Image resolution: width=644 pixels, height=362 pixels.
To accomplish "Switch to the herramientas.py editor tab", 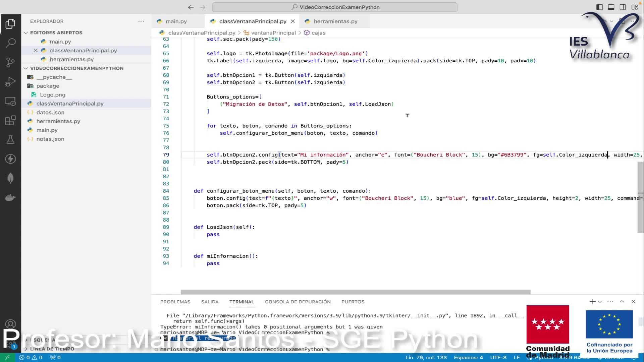I will [335, 21].
